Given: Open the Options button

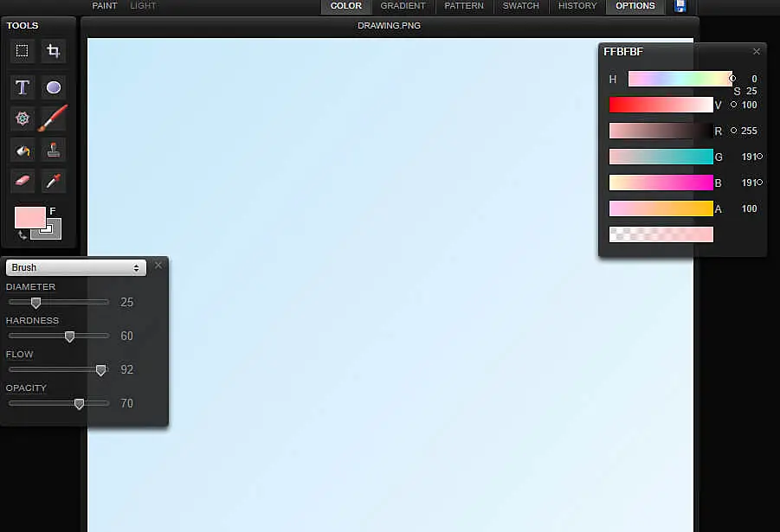Looking at the screenshot, I should [x=635, y=6].
